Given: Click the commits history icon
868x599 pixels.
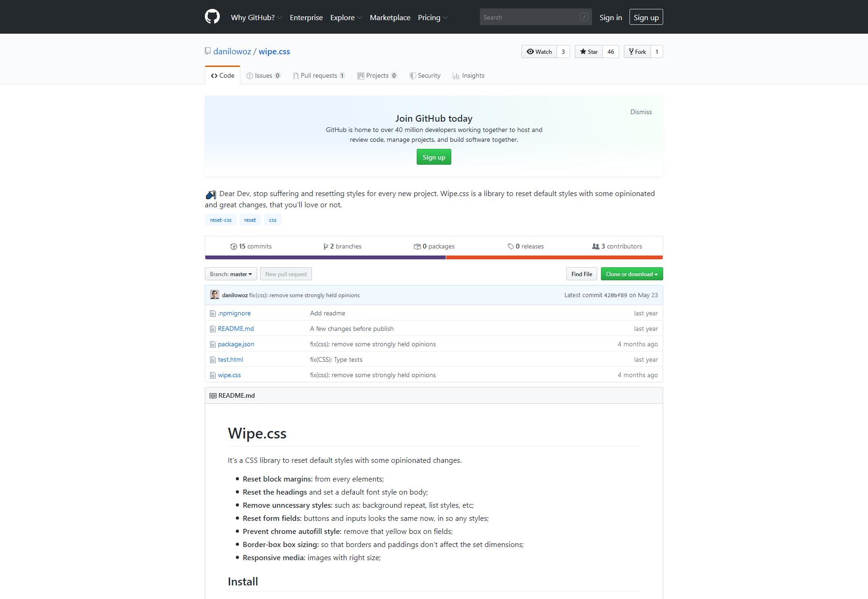Looking at the screenshot, I should coord(233,247).
